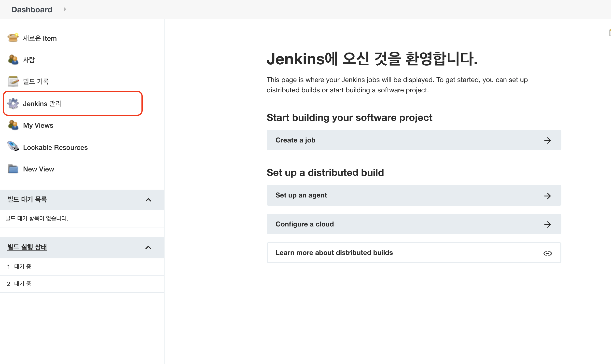Collapse the 빌드 대기 목록 panel
Screen dimensions: 611x364
(x=148, y=200)
